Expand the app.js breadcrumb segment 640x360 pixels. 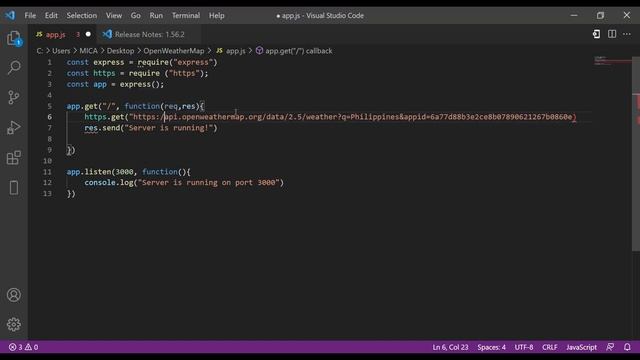pyautogui.click(x=231, y=51)
